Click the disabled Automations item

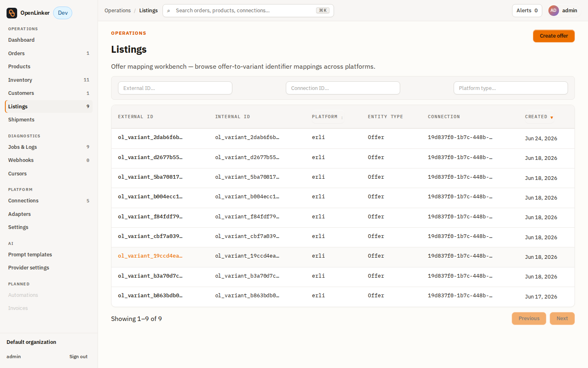(x=49, y=295)
